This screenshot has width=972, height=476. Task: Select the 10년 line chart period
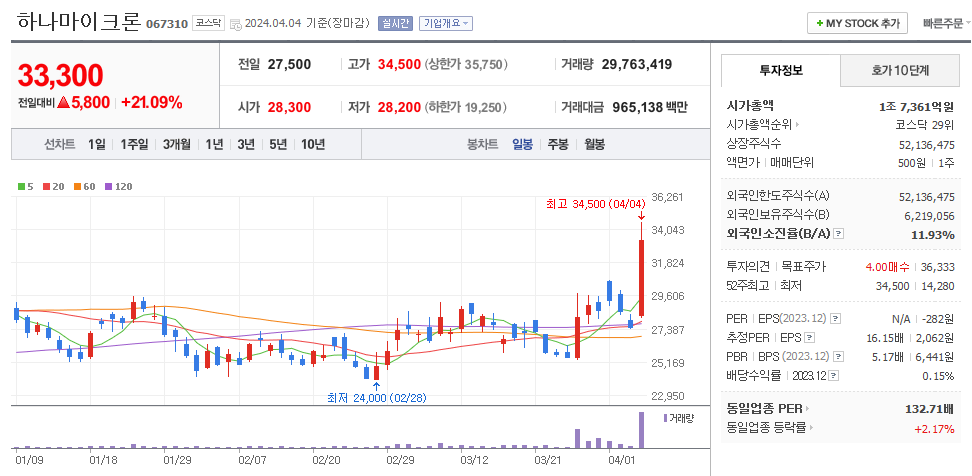pyautogui.click(x=313, y=144)
